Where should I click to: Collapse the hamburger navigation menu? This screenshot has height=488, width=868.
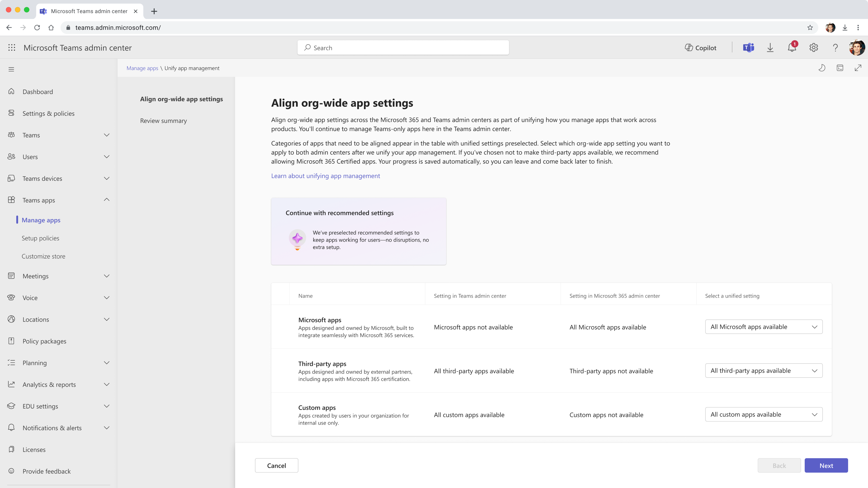click(x=11, y=69)
